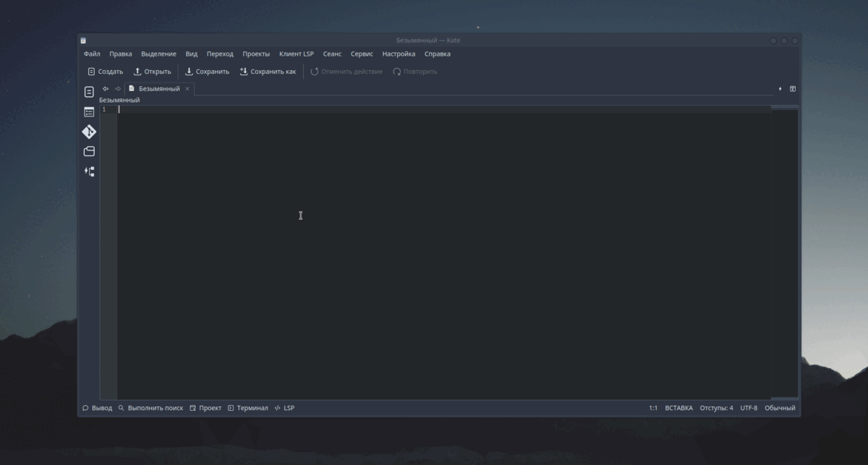This screenshot has width=868, height=465.
Task: Click the Безымянный path label above the editor
Action: pos(119,100)
